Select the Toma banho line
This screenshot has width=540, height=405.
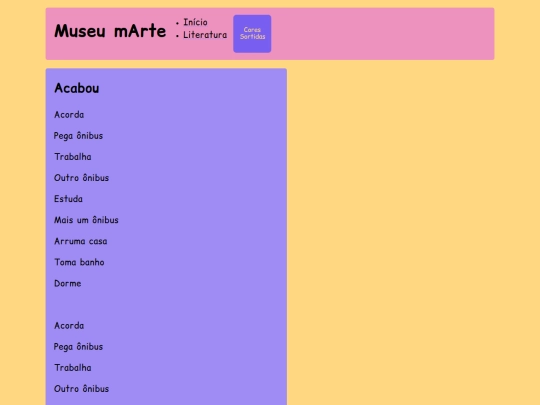tap(79, 262)
